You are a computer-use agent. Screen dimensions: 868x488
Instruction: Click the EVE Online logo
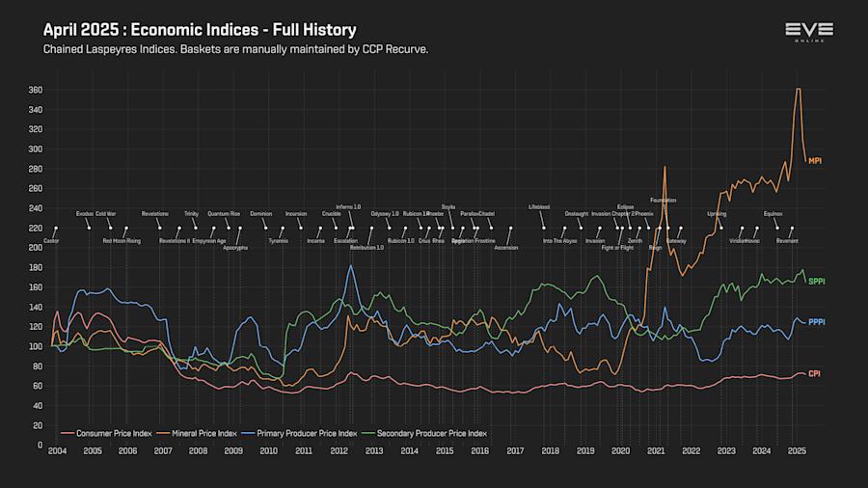809,32
